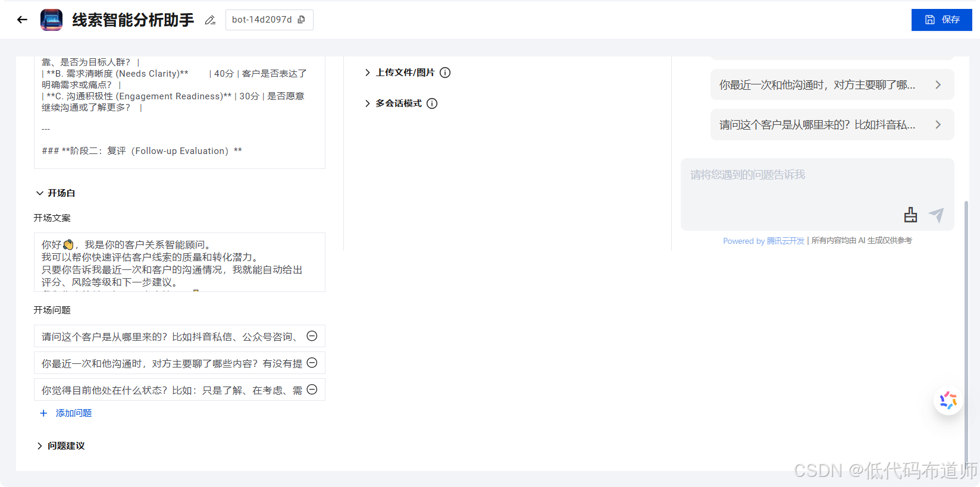Show info tooltip for 多会话模式
Viewport: 980px width, 487px height.
click(432, 103)
